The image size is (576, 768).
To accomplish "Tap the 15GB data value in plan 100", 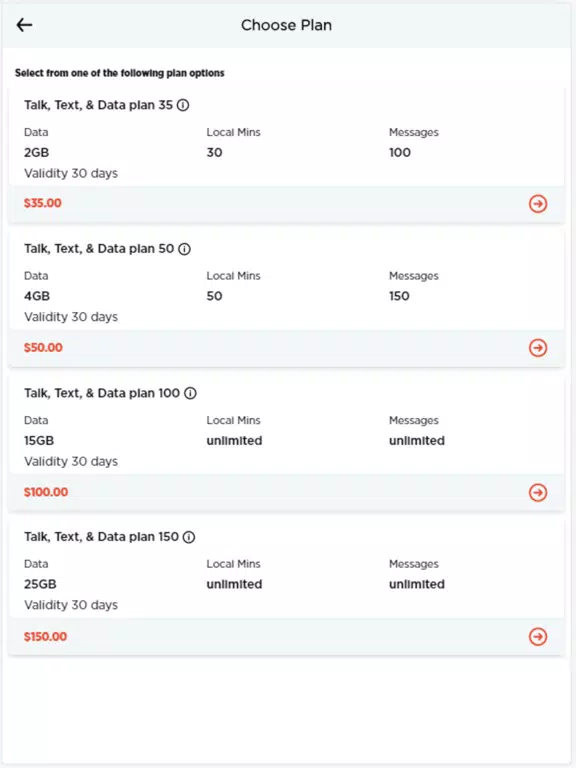I will (39, 440).
